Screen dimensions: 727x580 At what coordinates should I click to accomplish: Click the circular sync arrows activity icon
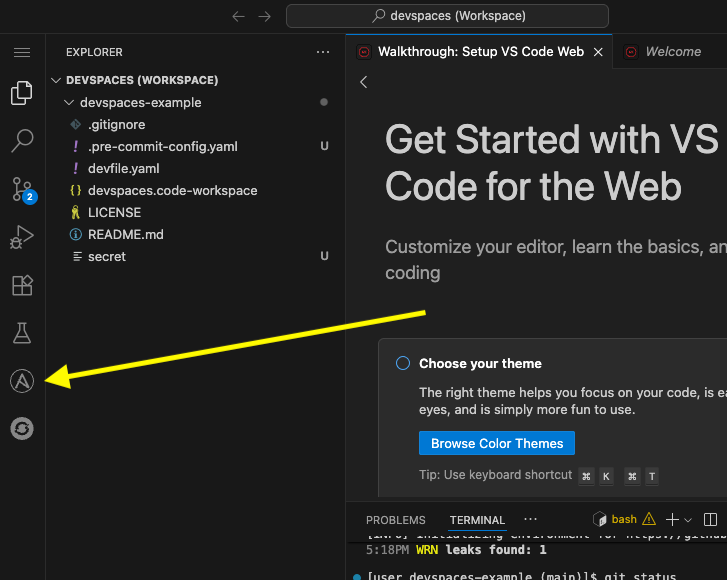(x=22, y=428)
